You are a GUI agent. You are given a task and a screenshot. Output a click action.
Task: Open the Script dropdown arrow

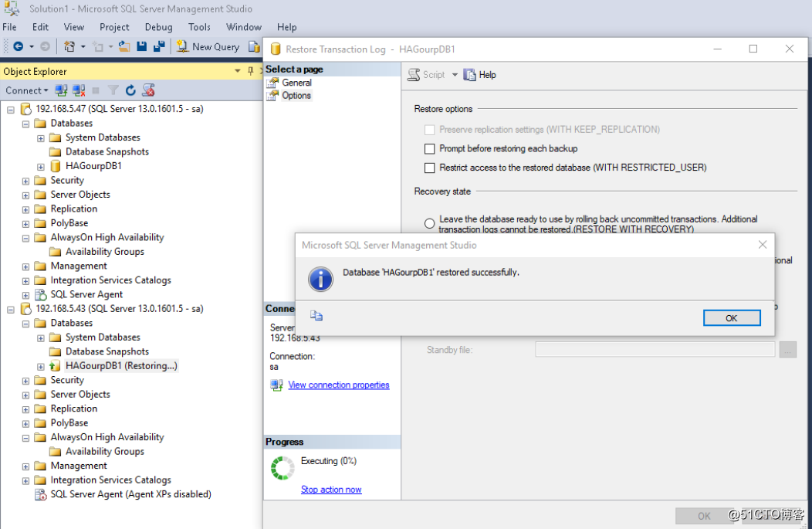pyautogui.click(x=455, y=75)
